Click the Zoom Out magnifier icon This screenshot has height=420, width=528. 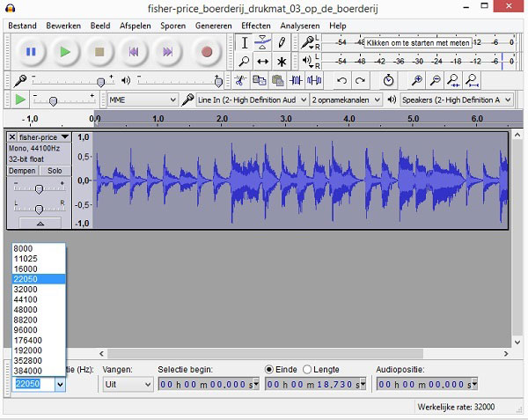436,80
